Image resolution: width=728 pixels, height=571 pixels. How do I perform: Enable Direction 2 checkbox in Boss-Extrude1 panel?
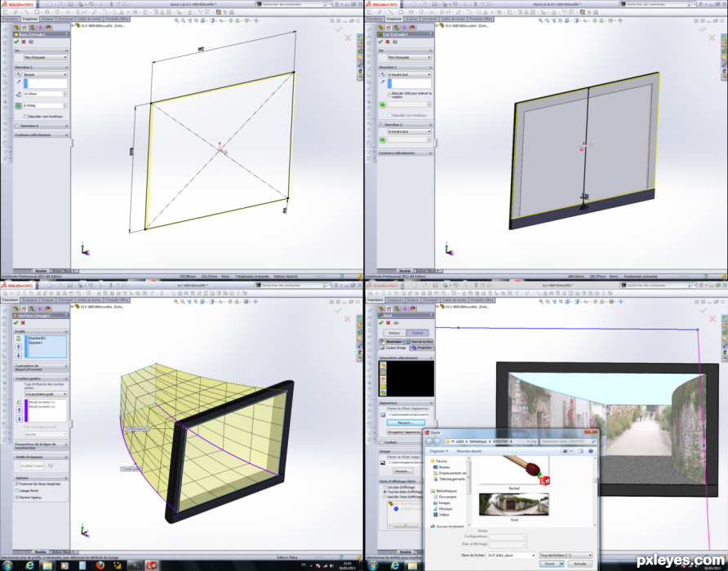(x=17, y=126)
